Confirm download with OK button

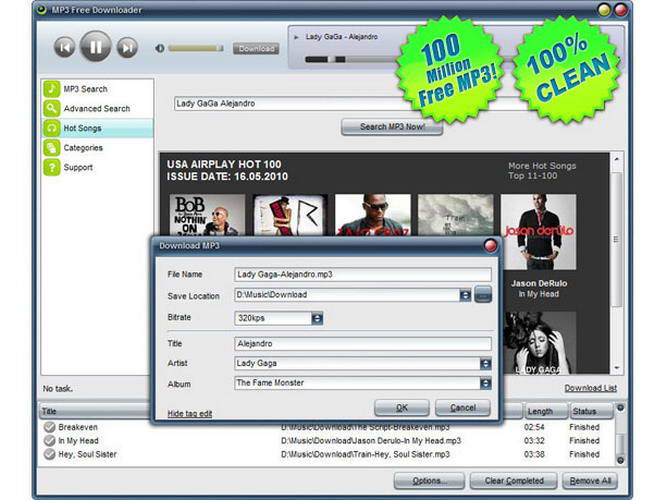pos(402,408)
